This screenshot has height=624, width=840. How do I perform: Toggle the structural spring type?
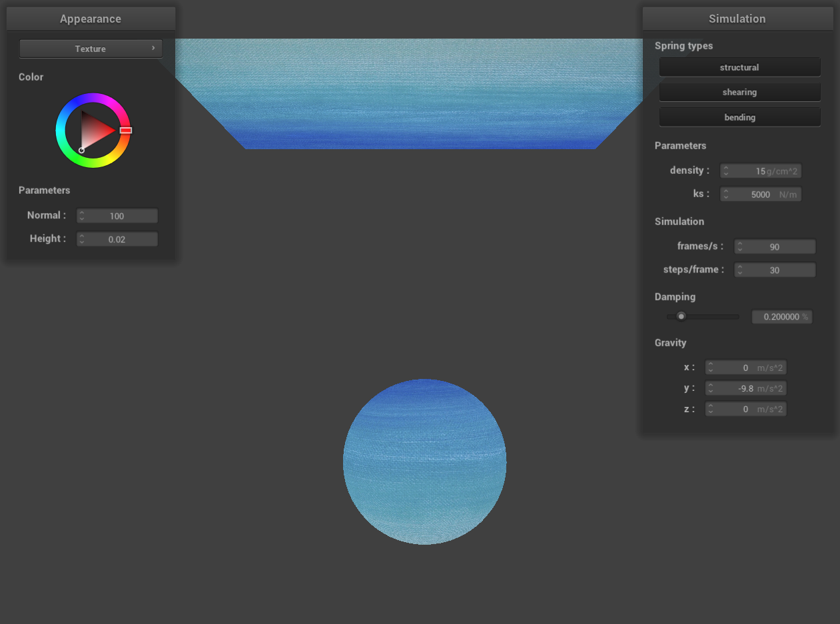(739, 67)
